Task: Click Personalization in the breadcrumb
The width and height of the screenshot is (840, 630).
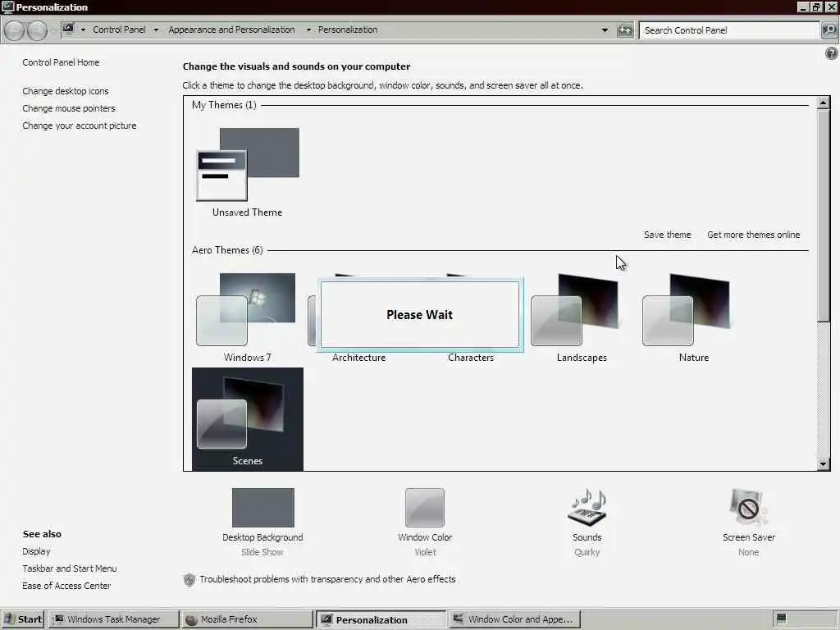Action: (348, 30)
